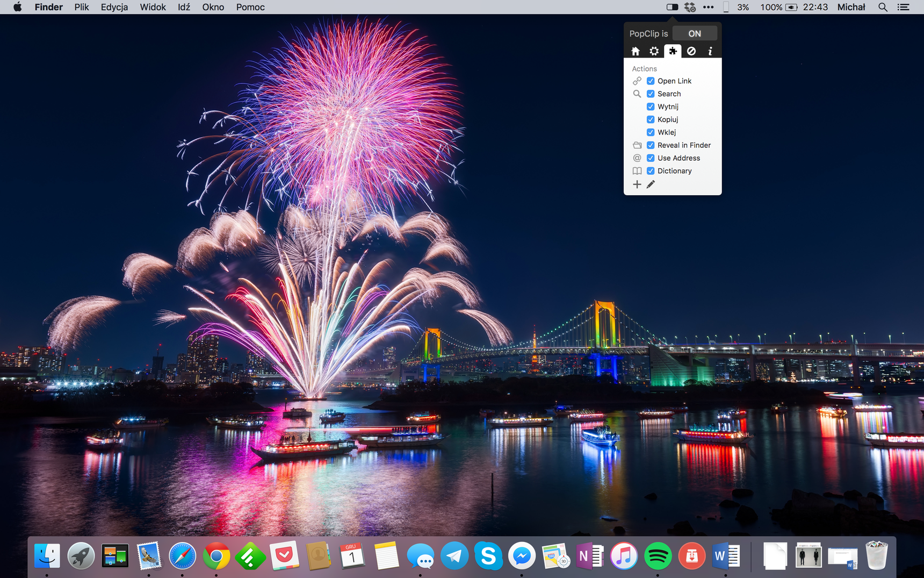Launch Spotify from the Dock
Viewport: 924px width, 578px height.
coord(658,556)
